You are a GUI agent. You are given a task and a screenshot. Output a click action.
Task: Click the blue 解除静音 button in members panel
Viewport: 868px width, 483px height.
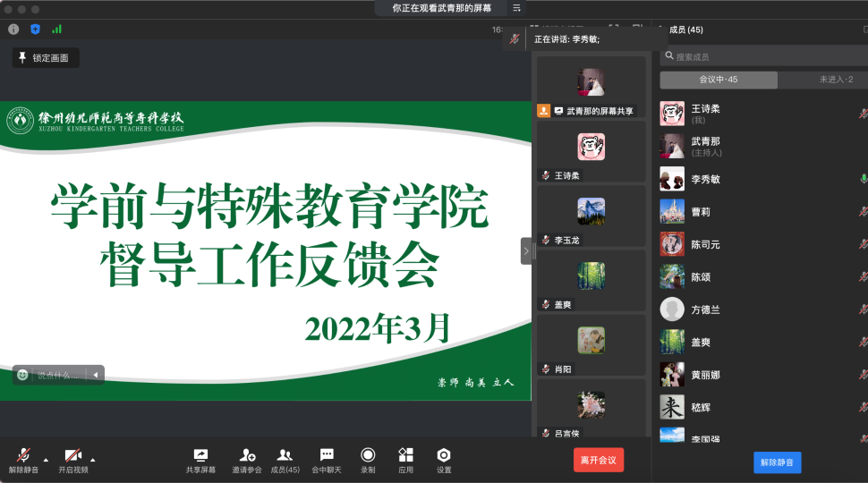tap(777, 462)
